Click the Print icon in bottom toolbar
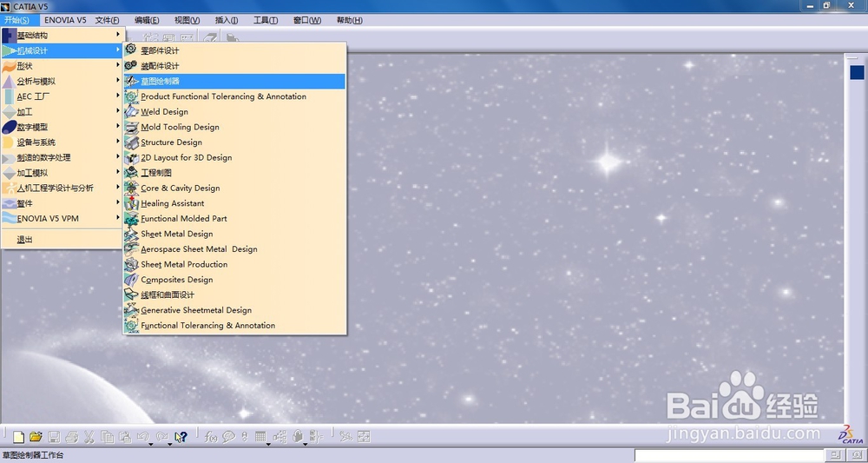Screen dimensions: 868x463 coord(71,437)
